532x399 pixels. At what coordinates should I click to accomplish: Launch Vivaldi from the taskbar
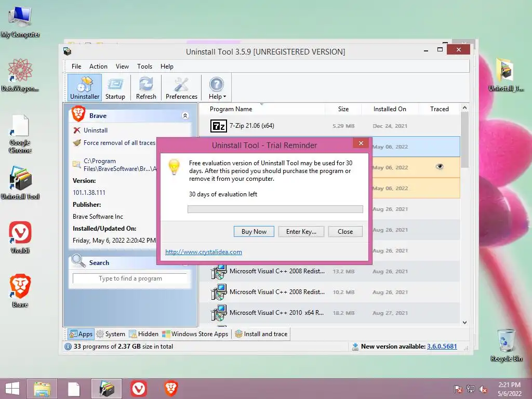[138, 389]
